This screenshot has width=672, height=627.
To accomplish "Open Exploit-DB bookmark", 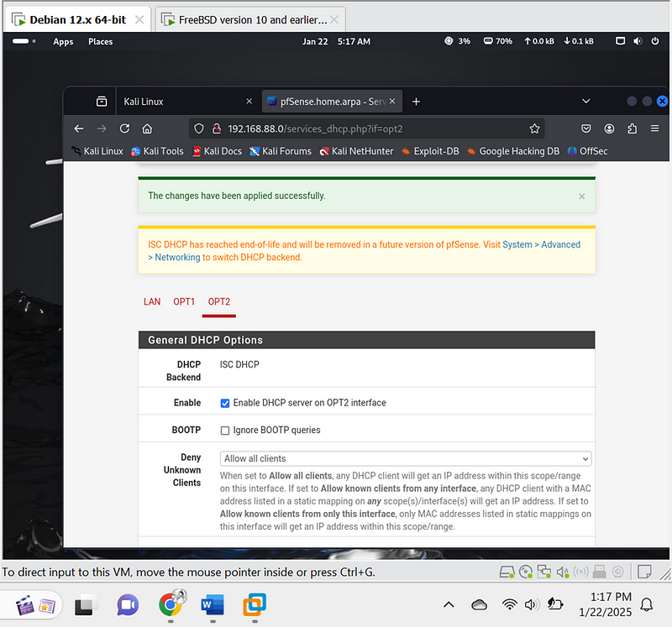I will pyautogui.click(x=430, y=151).
